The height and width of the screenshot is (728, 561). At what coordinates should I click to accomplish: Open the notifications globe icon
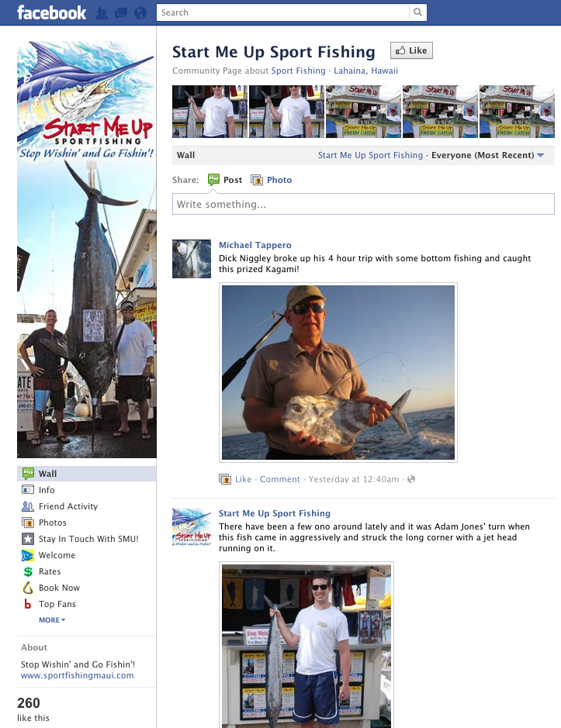pyautogui.click(x=140, y=13)
